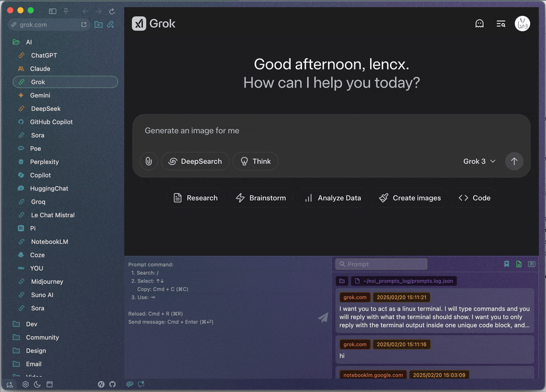Click the brain icon in bottom bar
The image size is (546, 392).
click(x=130, y=384)
